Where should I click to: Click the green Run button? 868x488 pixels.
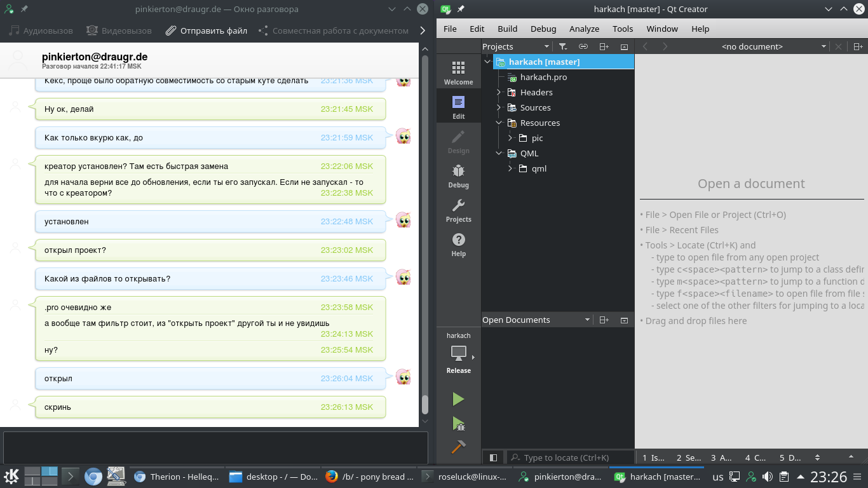(x=458, y=399)
